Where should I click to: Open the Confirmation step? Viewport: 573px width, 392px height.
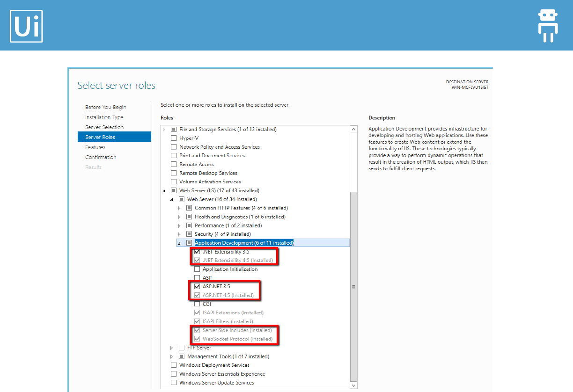coord(101,157)
